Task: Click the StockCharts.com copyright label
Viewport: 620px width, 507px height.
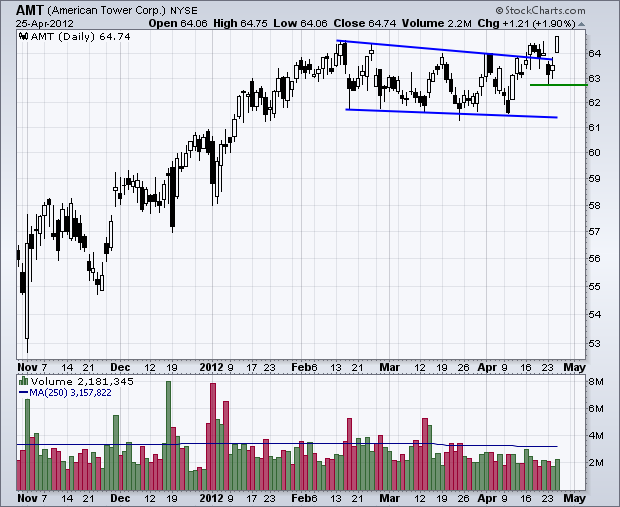Action: (540, 10)
